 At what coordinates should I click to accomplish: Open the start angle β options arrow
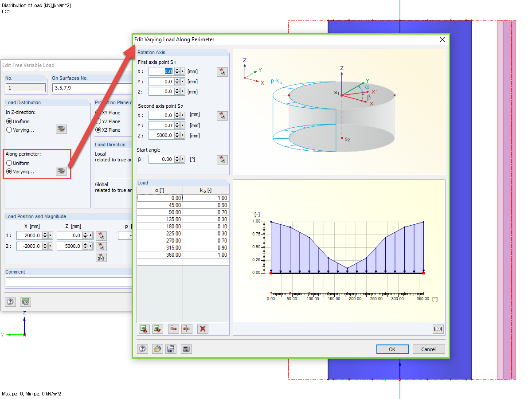pyautogui.click(x=182, y=159)
